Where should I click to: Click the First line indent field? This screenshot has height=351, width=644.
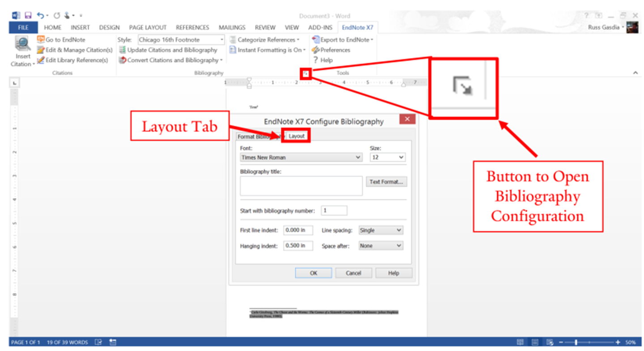(x=298, y=230)
